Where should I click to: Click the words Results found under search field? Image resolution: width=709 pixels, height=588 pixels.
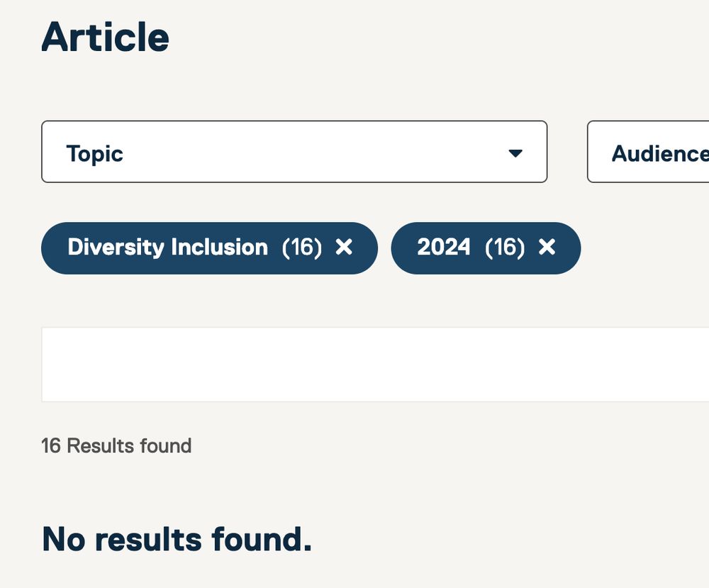129,445
